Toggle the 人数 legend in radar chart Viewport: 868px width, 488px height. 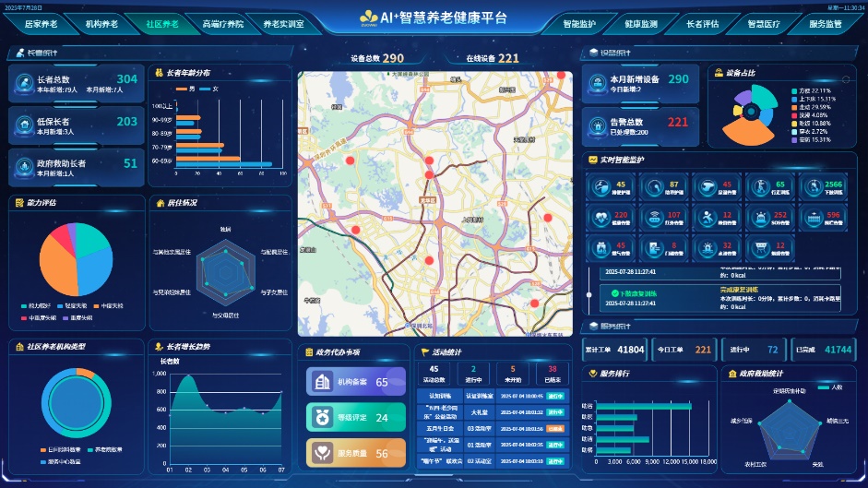pyautogui.click(x=830, y=387)
